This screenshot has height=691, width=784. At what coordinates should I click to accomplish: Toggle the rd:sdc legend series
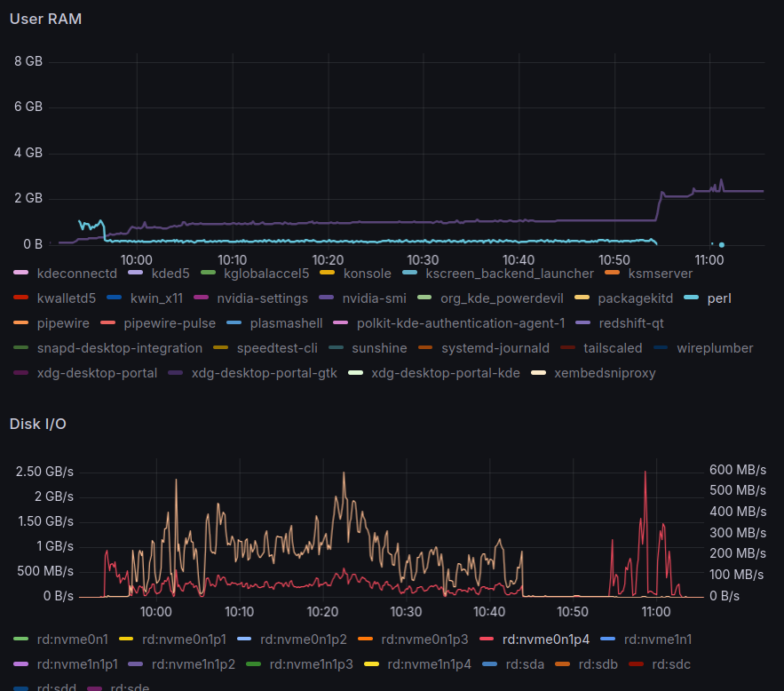[x=671, y=663]
